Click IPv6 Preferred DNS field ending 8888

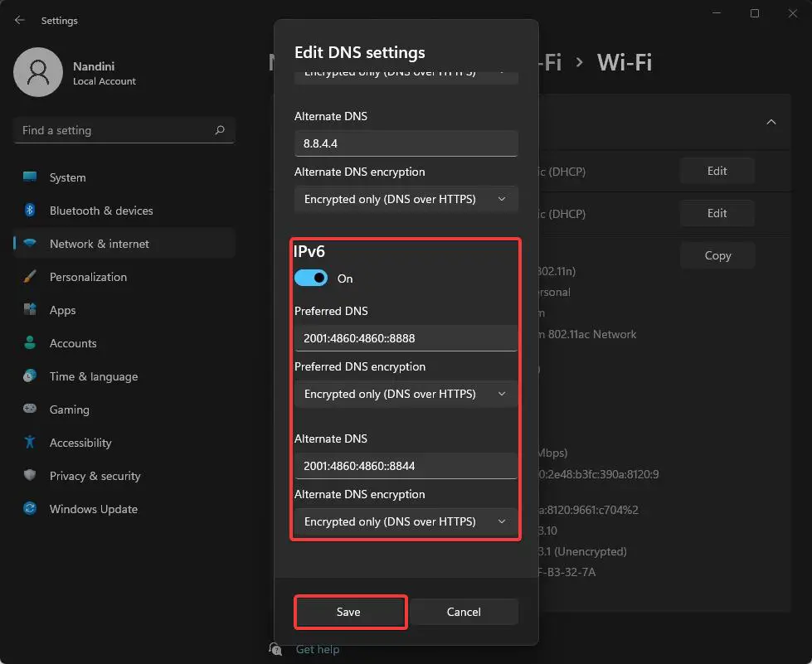tap(406, 338)
